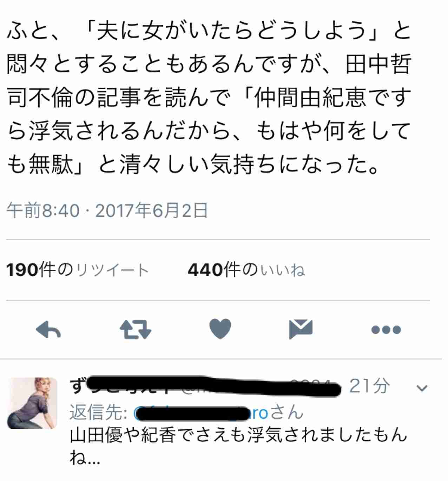Open the reply's 21分 timestamp
Viewport: 448px width, 481px height.
pyautogui.click(x=369, y=386)
